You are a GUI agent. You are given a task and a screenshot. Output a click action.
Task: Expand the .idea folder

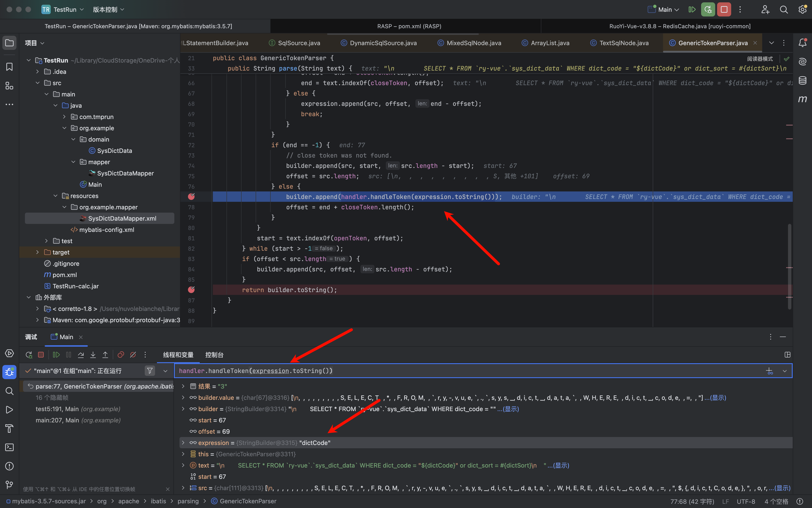pyautogui.click(x=38, y=71)
